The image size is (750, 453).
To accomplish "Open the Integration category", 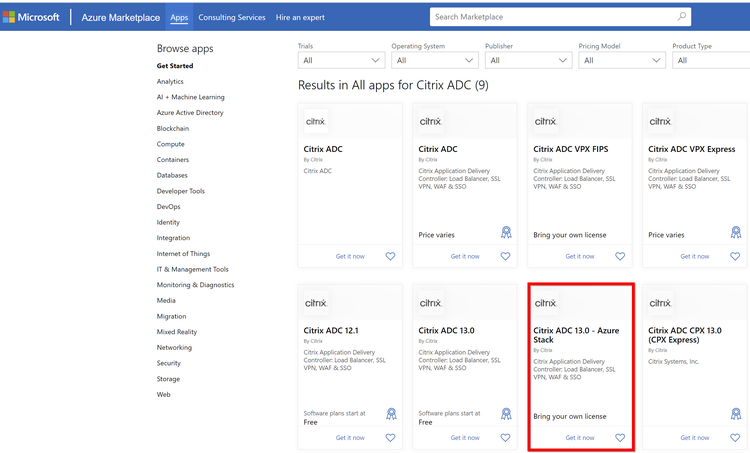I will (173, 238).
